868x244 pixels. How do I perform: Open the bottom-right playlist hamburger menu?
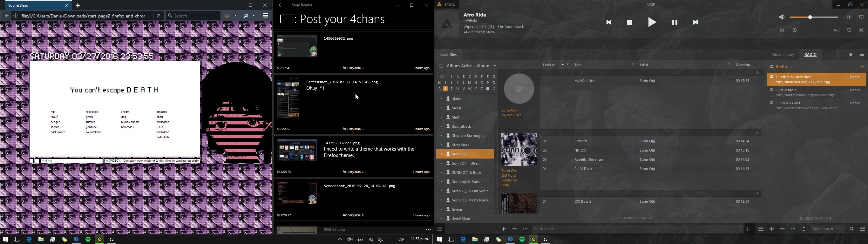pyautogui.click(x=862, y=229)
